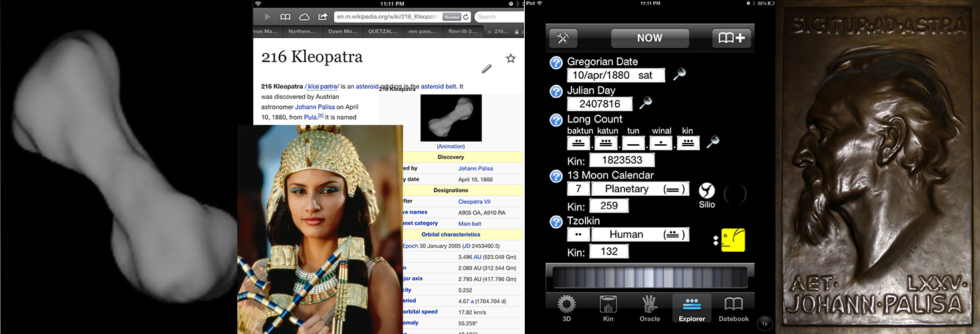The width and height of the screenshot is (980, 334).
Task: Edit Tzolkin Kin 132 field
Action: click(609, 251)
